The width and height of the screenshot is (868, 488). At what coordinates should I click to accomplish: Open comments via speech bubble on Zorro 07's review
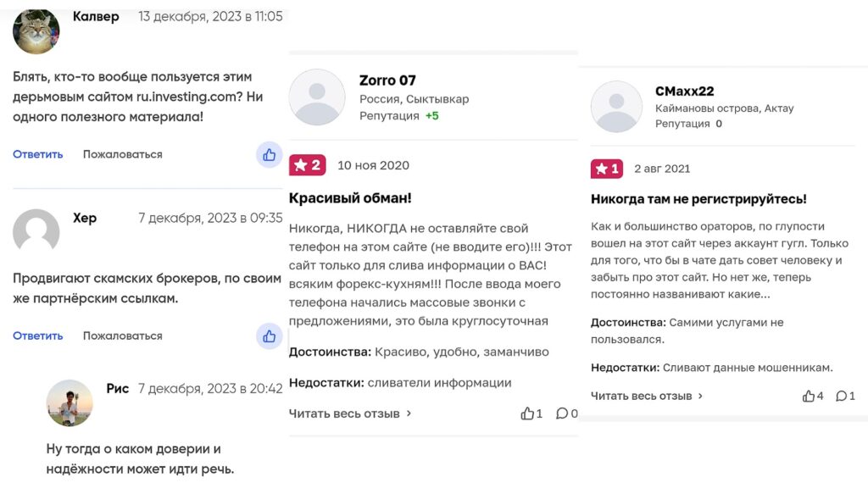(x=562, y=414)
